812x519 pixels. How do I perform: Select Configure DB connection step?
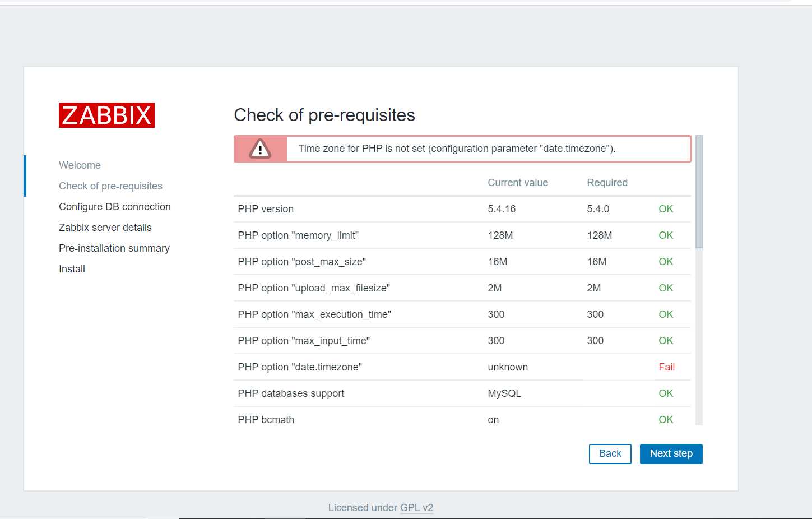pos(114,207)
